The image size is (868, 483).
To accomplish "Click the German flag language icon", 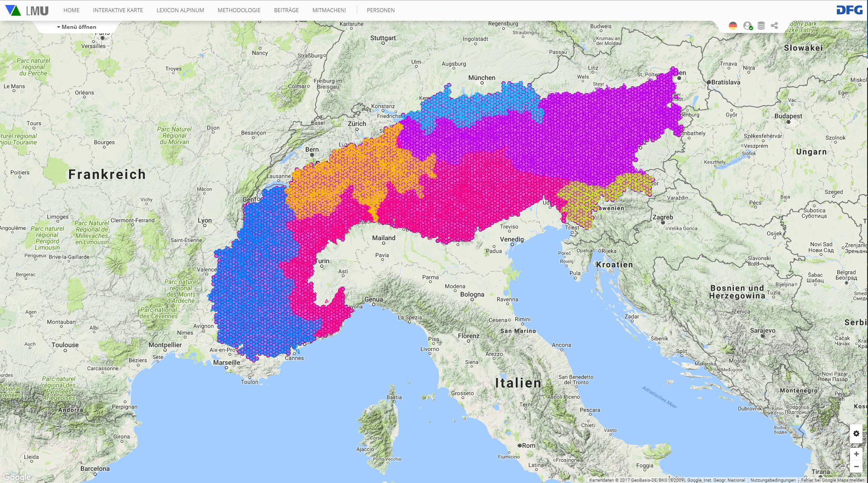I will tap(733, 26).
